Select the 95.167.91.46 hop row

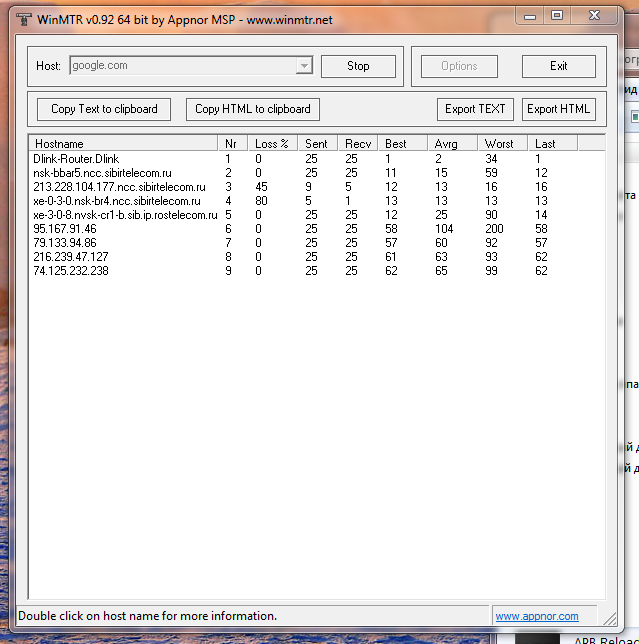pos(64,229)
